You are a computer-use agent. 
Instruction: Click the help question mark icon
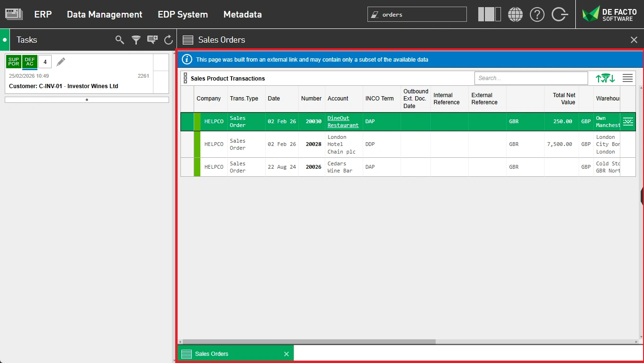tap(537, 14)
